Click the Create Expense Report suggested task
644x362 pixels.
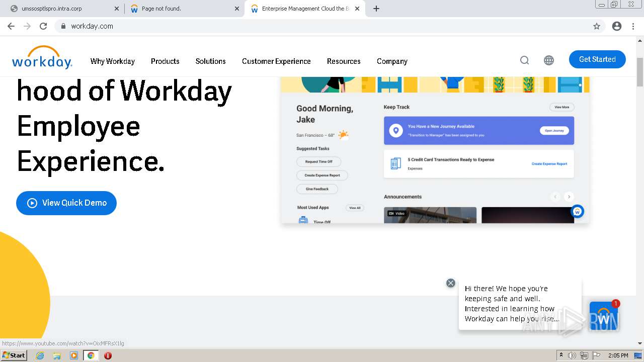(322, 175)
